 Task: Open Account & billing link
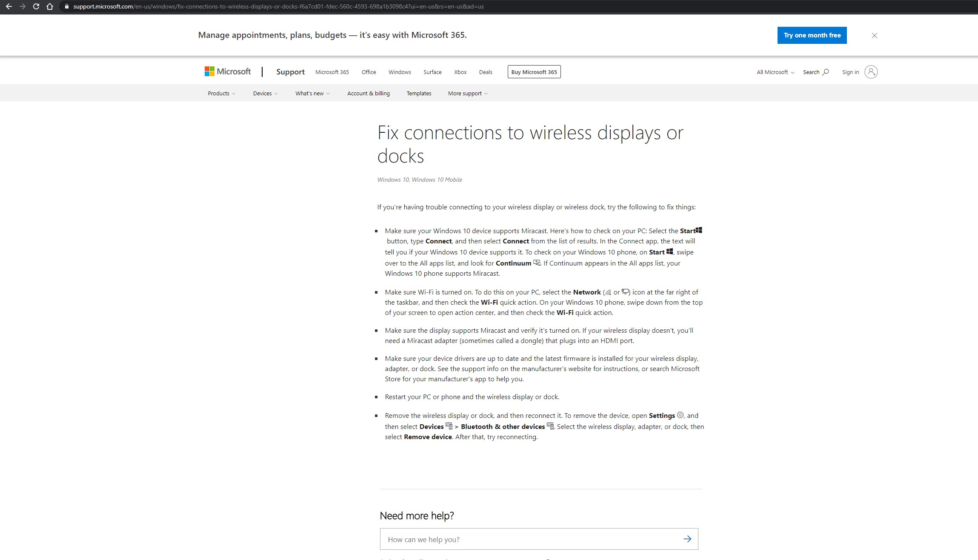(368, 93)
